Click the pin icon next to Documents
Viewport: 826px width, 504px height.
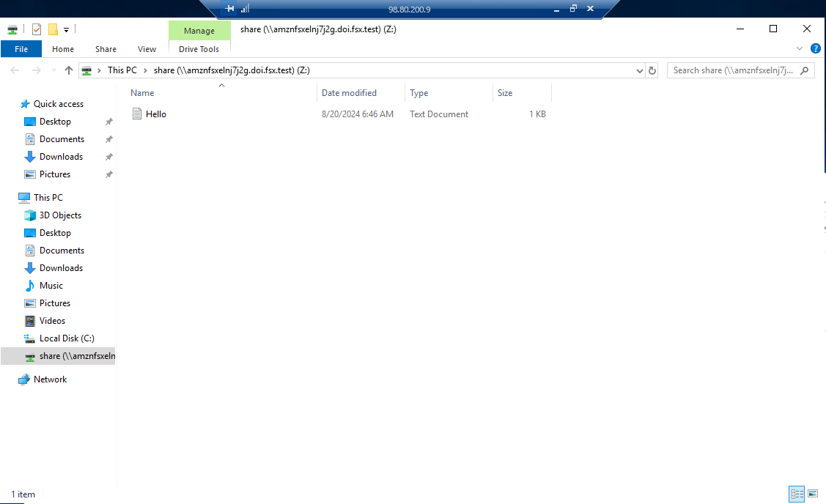[109, 140]
